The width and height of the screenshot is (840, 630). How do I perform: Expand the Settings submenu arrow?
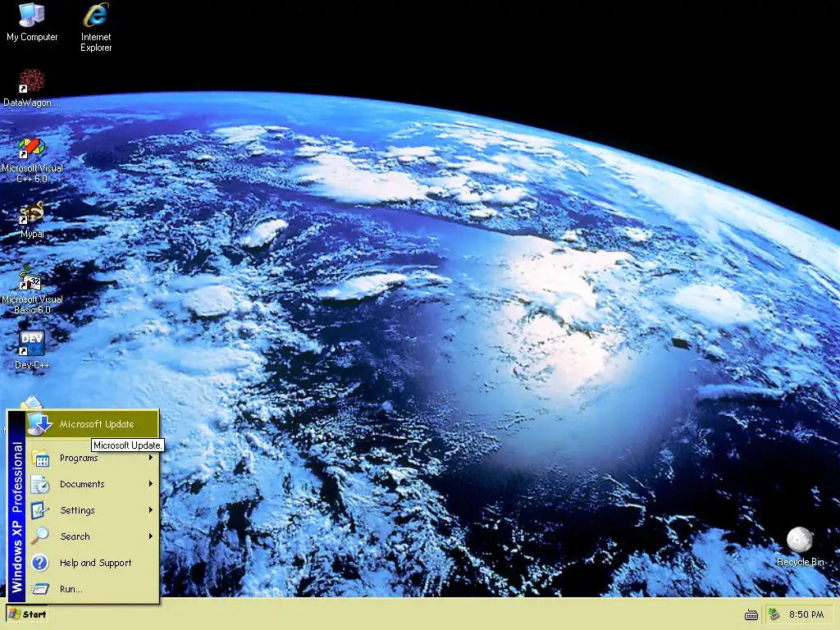(x=151, y=510)
